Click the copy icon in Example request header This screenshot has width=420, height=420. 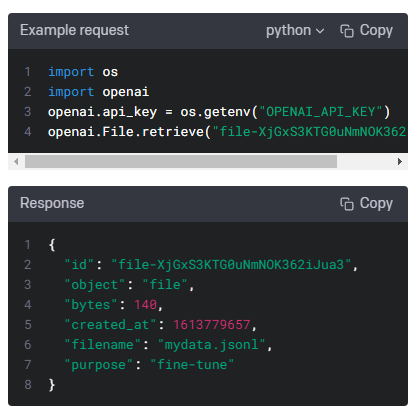347,31
